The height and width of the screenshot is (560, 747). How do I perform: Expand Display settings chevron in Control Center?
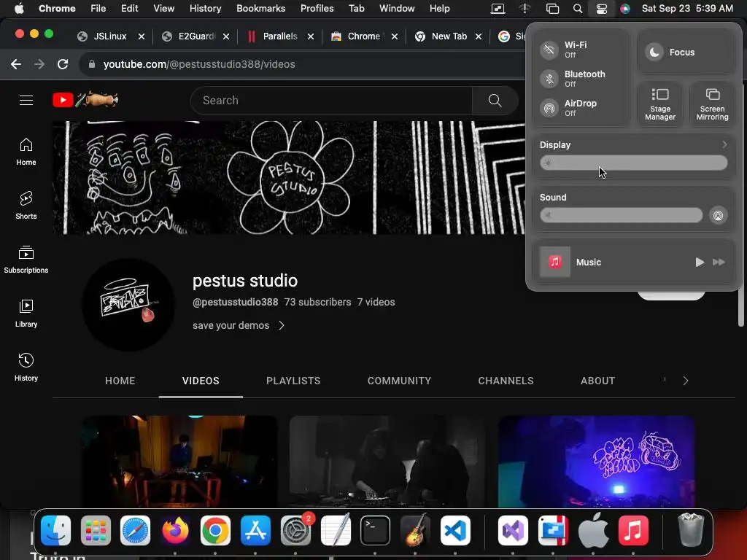point(724,144)
